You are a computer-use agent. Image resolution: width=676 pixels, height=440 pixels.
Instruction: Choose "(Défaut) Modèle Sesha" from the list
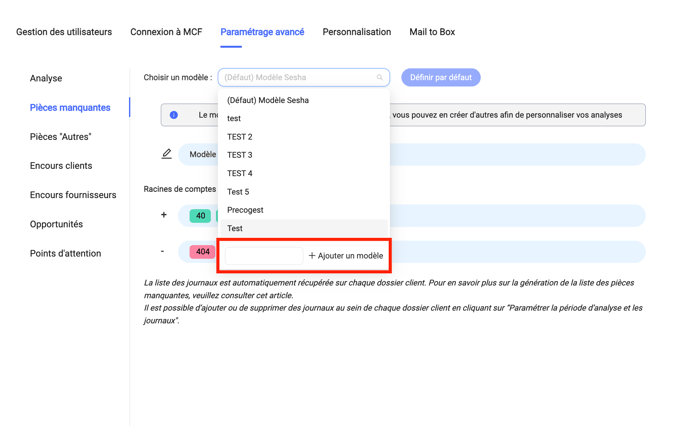pos(268,100)
